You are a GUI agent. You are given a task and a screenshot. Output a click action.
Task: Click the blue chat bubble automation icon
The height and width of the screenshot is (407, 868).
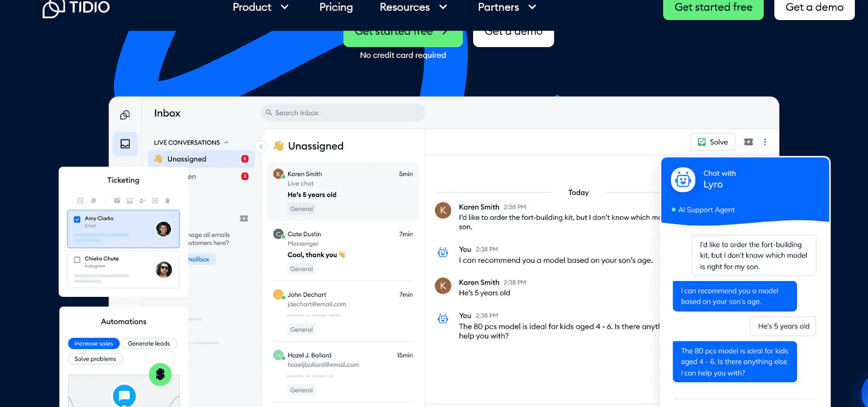coord(124,395)
